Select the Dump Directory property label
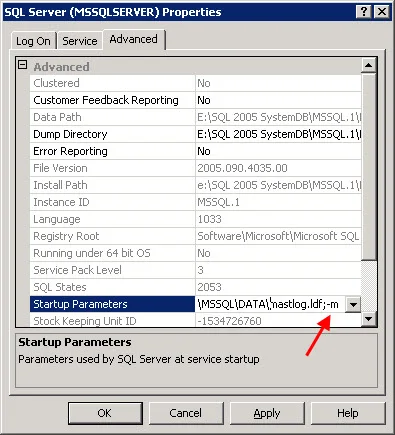395x435 pixels. pos(112,134)
